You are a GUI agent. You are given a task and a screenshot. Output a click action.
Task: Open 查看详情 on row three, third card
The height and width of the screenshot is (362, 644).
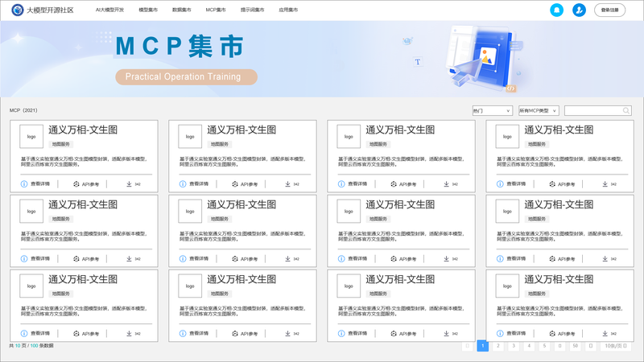coord(357,333)
